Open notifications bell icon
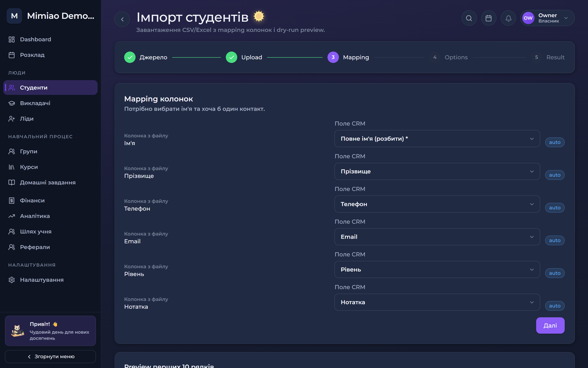588x368 pixels. 508,18
